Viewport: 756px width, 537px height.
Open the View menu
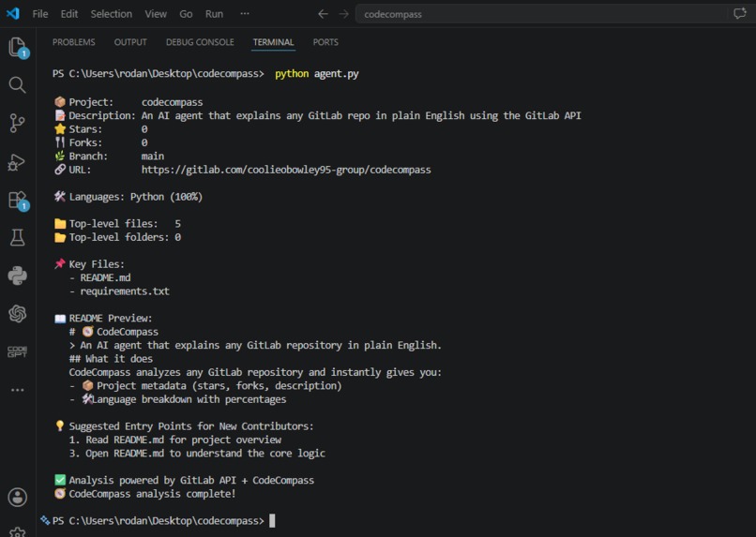coord(156,14)
